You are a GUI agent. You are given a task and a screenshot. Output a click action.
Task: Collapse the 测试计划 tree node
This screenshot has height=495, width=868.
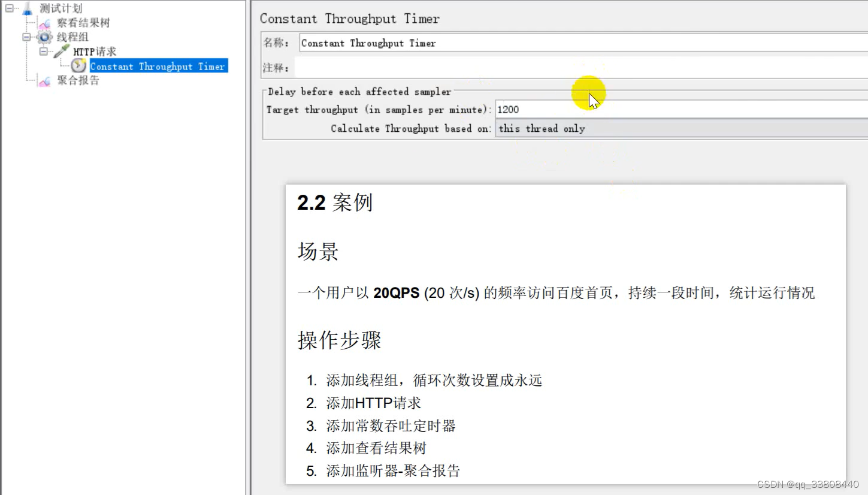(9, 8)
